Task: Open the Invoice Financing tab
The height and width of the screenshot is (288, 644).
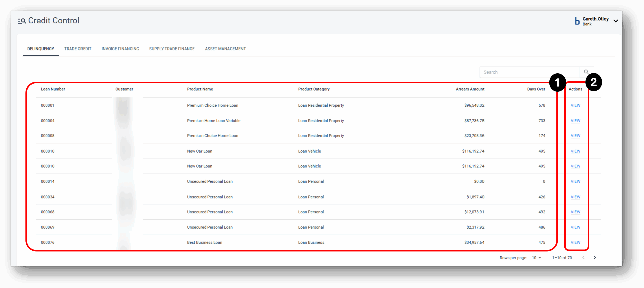Action: pyautogui.click(x=120, y=49)
